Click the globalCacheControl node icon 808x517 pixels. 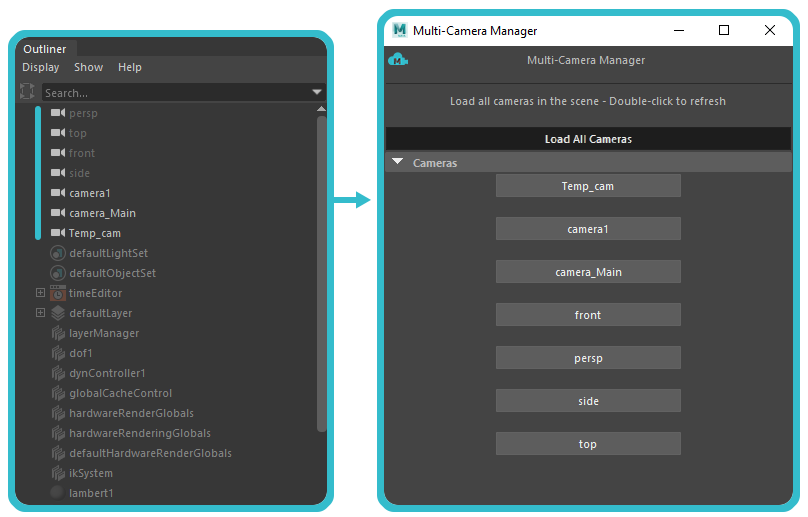point(58,393)
